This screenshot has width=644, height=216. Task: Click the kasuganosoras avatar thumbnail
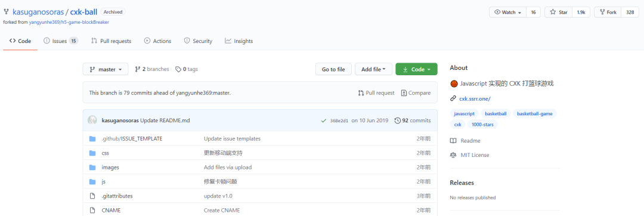pos(92,121)
